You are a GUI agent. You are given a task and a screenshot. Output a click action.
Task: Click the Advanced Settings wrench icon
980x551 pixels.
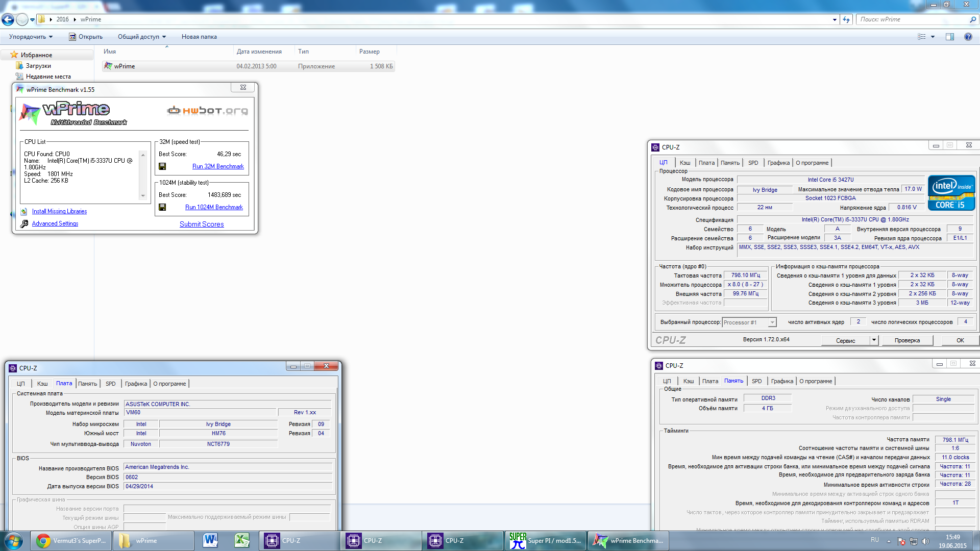24,223
